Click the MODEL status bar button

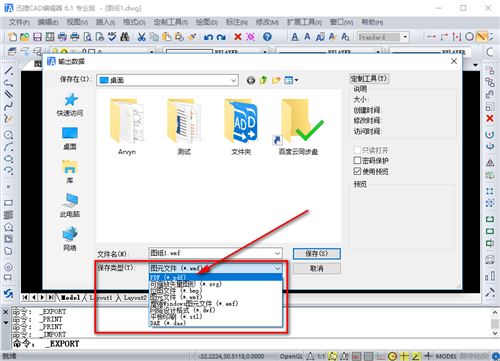tap(446, 356)
